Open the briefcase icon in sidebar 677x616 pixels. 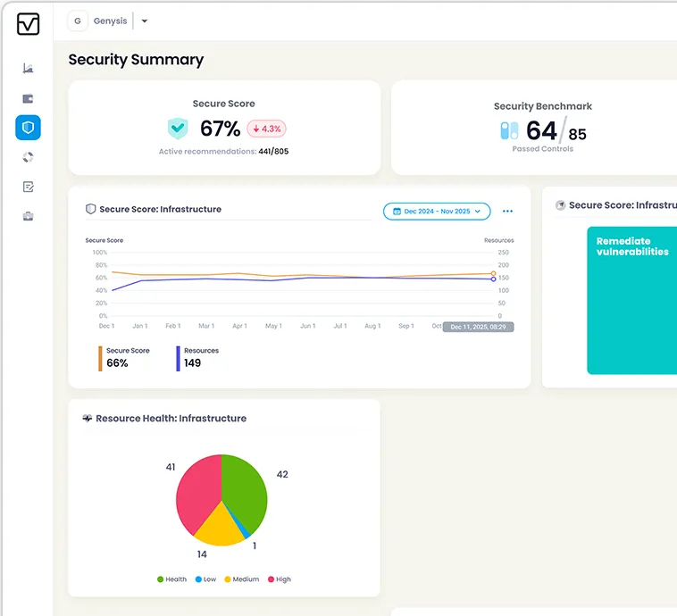coord(29,216)
